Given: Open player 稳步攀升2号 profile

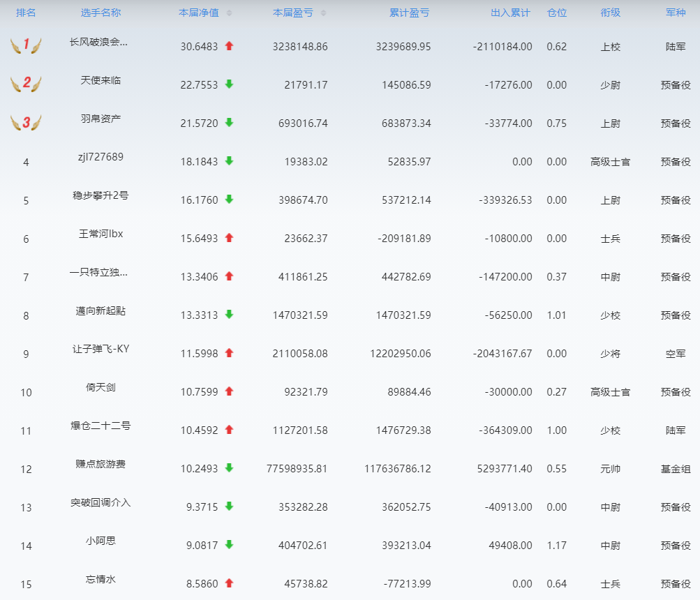Looking at the screenshot, I should pyautogui.click(x=100, y=195).
